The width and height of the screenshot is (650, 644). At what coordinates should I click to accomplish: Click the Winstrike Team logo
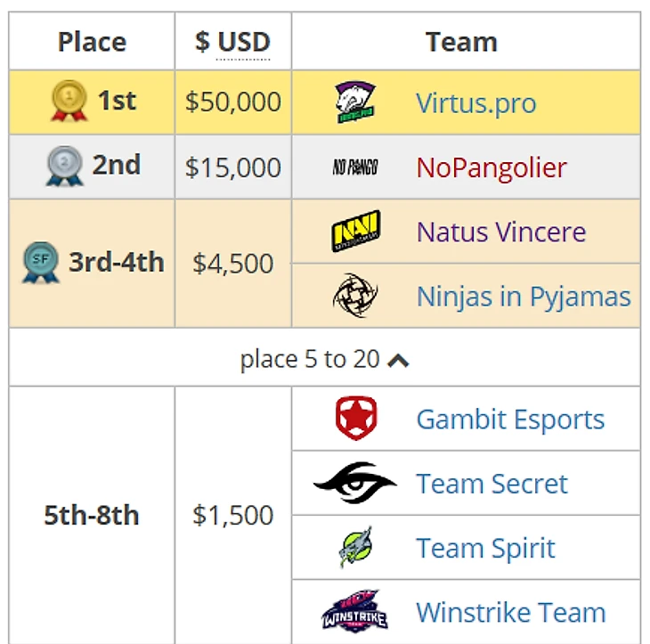click(x=355, y=612)
